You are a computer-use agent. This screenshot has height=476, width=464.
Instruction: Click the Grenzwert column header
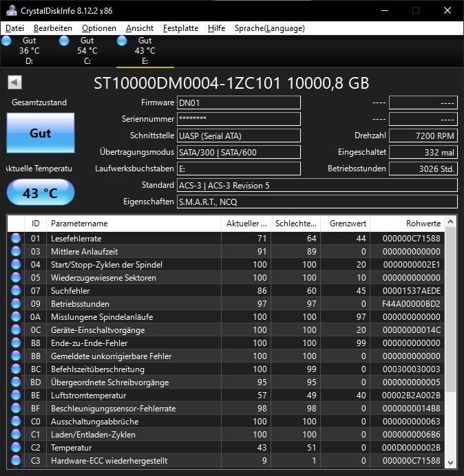tap(345, 224)
